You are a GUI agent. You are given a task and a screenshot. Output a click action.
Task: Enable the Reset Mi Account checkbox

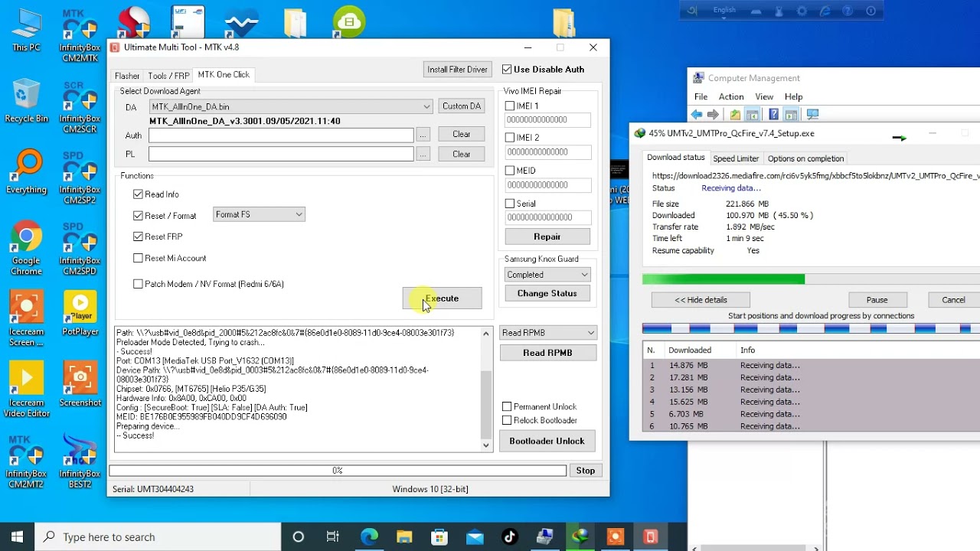coord(138,258)
